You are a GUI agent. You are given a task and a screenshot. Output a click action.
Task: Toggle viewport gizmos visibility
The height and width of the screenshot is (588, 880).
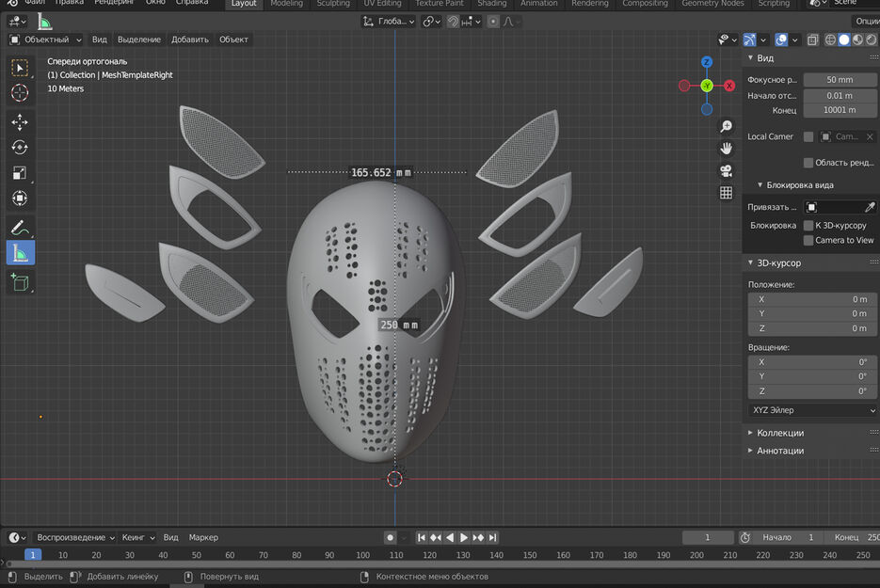point(749,40)
